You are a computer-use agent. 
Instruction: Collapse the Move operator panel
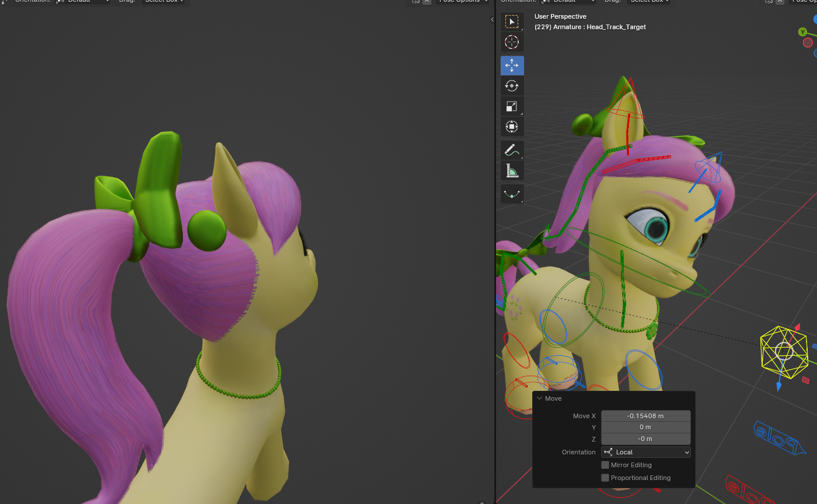tap(540, 398)
